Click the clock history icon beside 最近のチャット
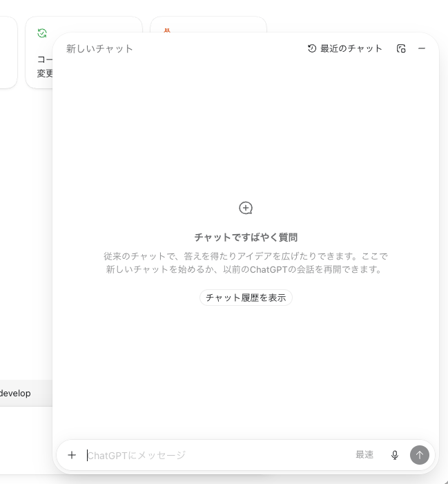The width and height of the screenshot is (448, 484). pyautogui.click(x=312, y=48)
